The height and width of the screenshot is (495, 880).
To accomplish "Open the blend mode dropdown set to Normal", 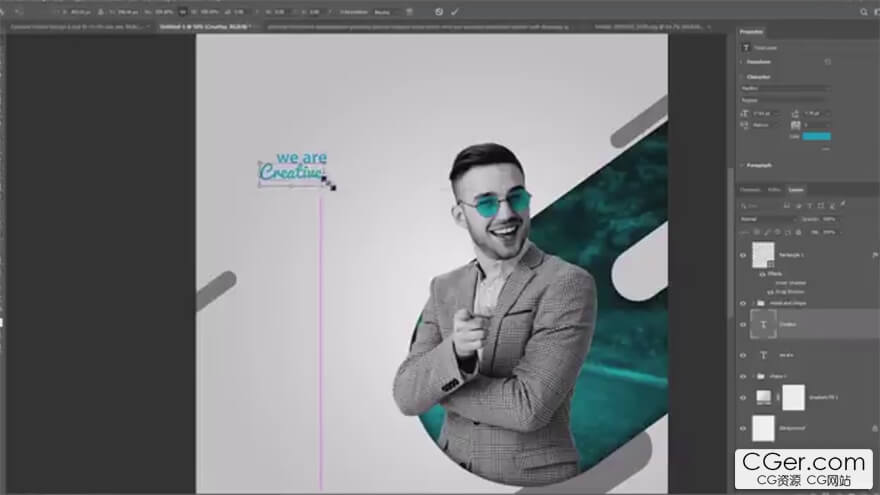I will [766, 218].
